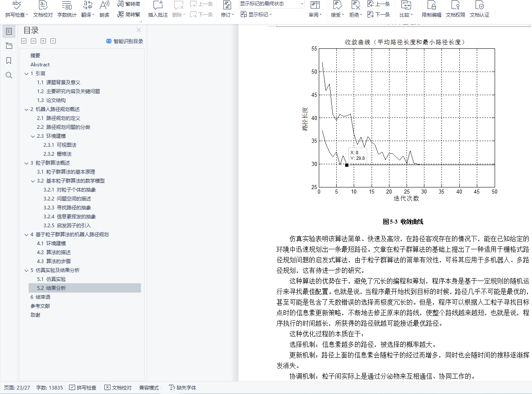Open the 字数统计 word count tool
The width and height of the screenshot is (532, 394).
click(x=67, y=9)
